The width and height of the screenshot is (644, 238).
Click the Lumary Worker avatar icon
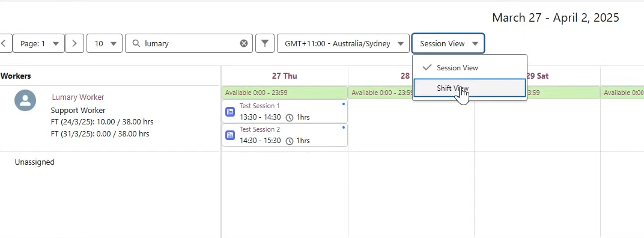point(25,100)
